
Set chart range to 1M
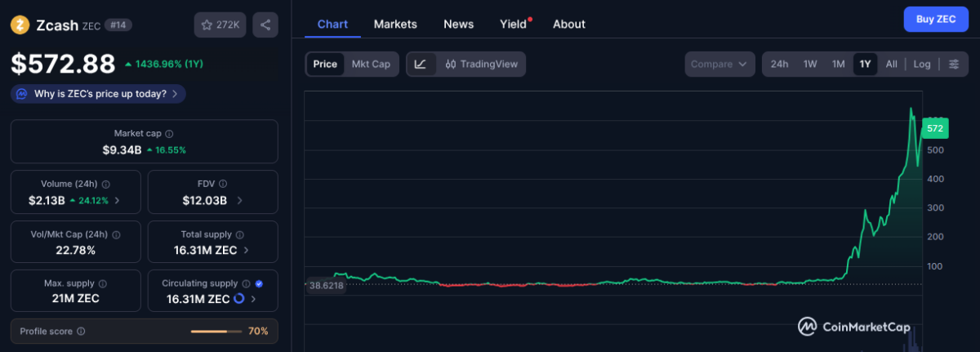(838, 64)
